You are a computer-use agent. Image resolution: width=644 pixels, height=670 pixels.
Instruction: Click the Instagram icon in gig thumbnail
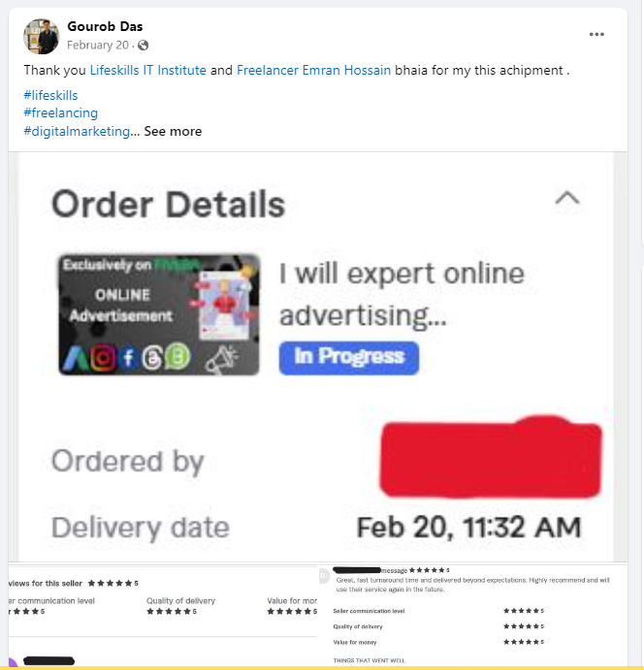[x=103, y=357]
